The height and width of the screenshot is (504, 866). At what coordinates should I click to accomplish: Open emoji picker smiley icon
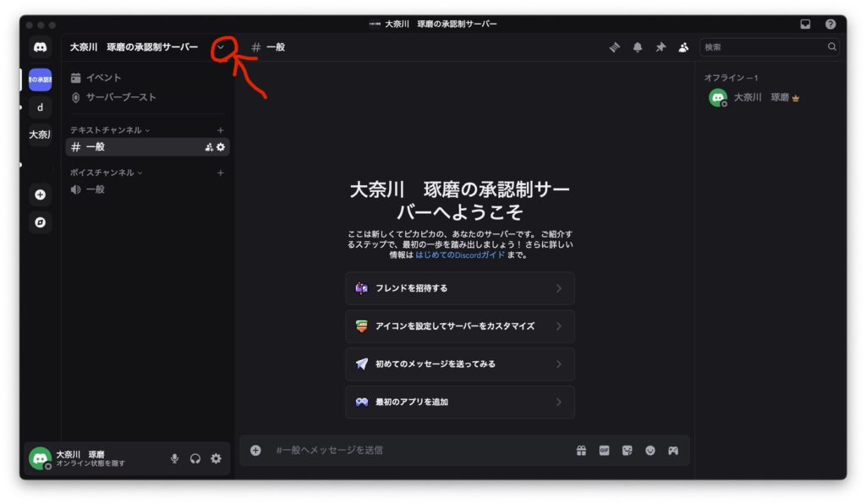coord(650,451)
